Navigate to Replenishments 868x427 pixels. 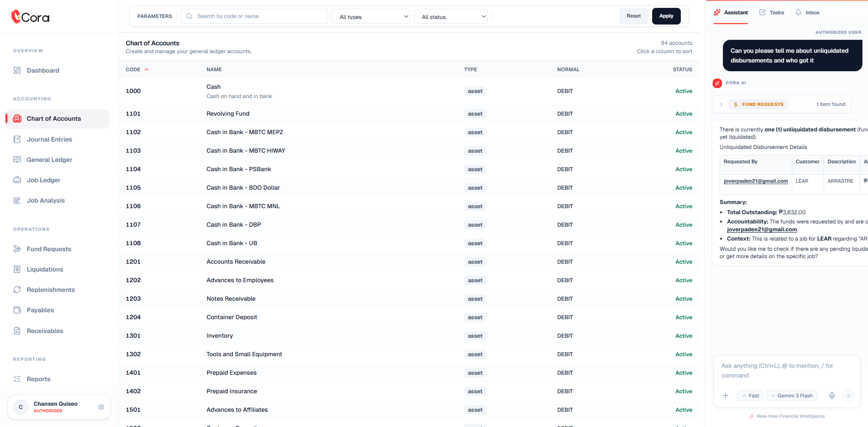[x=50, y=290]
